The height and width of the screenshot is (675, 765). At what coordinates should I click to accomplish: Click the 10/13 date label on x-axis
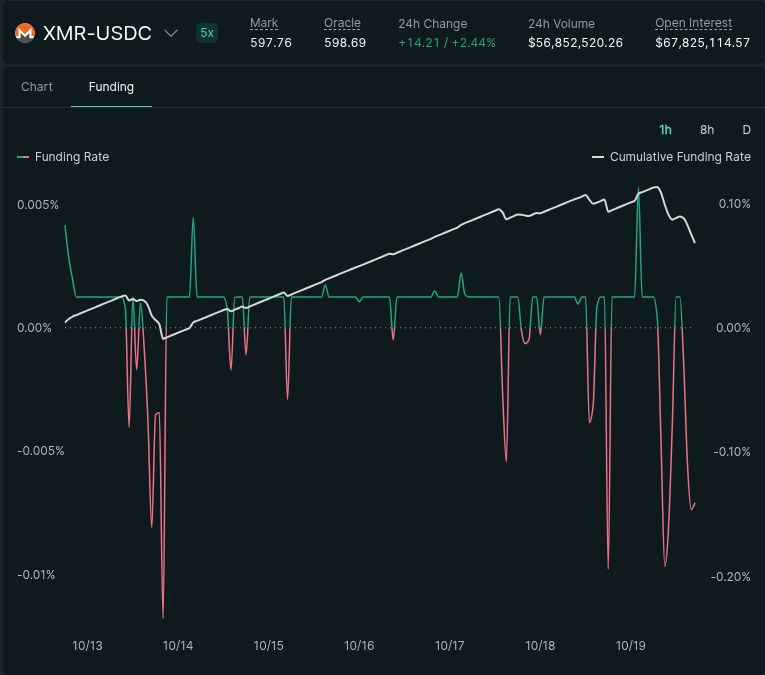(x=87, y=646)
